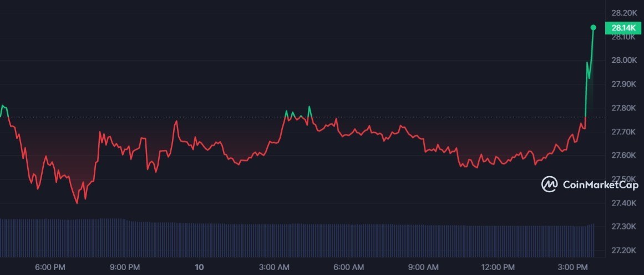This screenshot has width=644, height=275.
Task: Click the 27.60K y-axis label
Action: (624, 156)
